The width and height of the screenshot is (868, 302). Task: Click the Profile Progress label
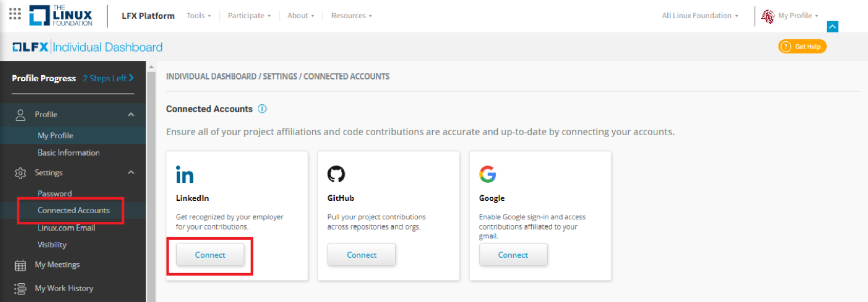point(44,78)
